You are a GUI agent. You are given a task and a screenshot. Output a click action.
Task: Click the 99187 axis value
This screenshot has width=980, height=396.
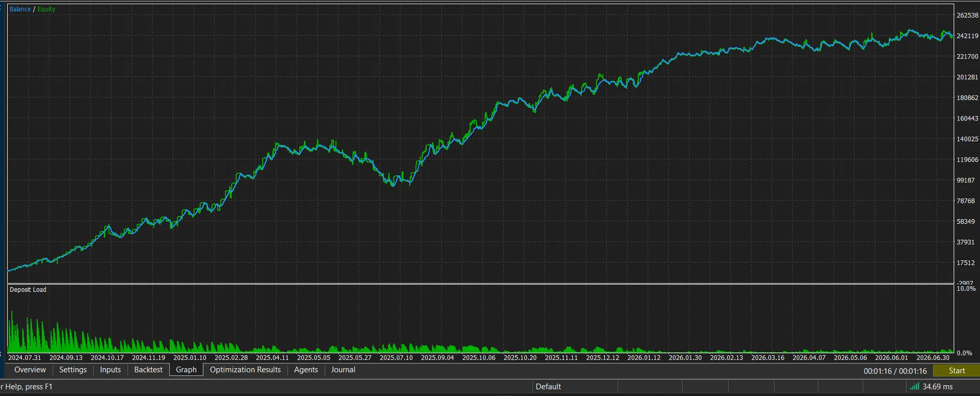[x=966, y=180]
